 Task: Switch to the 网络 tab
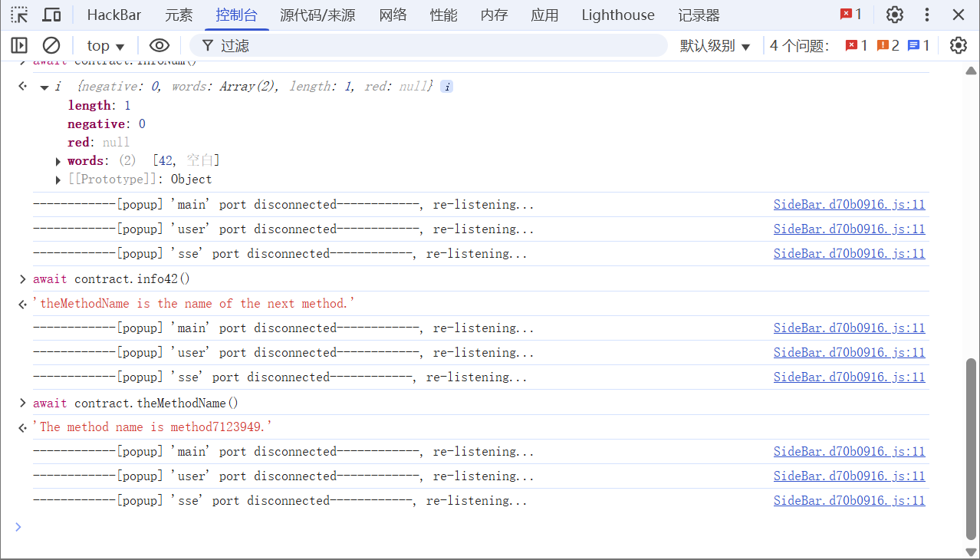click(x=393, y=15)
